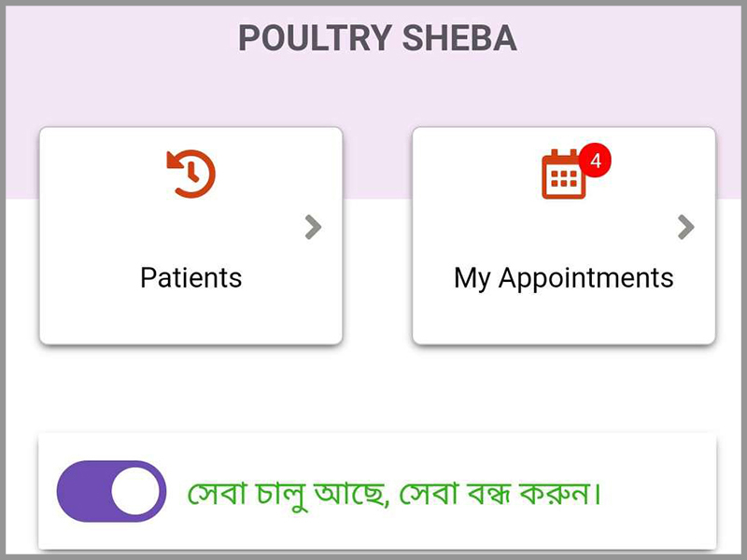Click the red badge showing 4
The image size is (747, 560).
(595, 160)
